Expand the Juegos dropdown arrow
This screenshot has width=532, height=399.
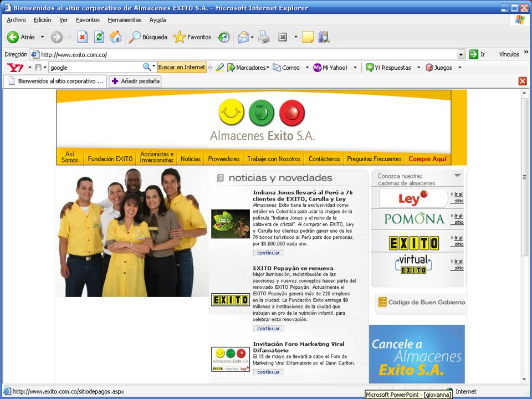coord(460,68)
